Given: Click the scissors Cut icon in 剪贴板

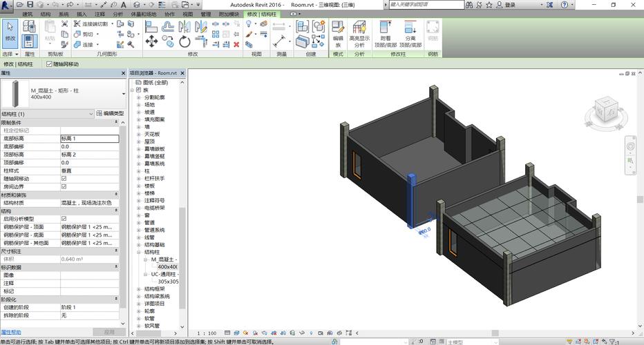Looking at the screenshot, I should click(x=64, y=23).
